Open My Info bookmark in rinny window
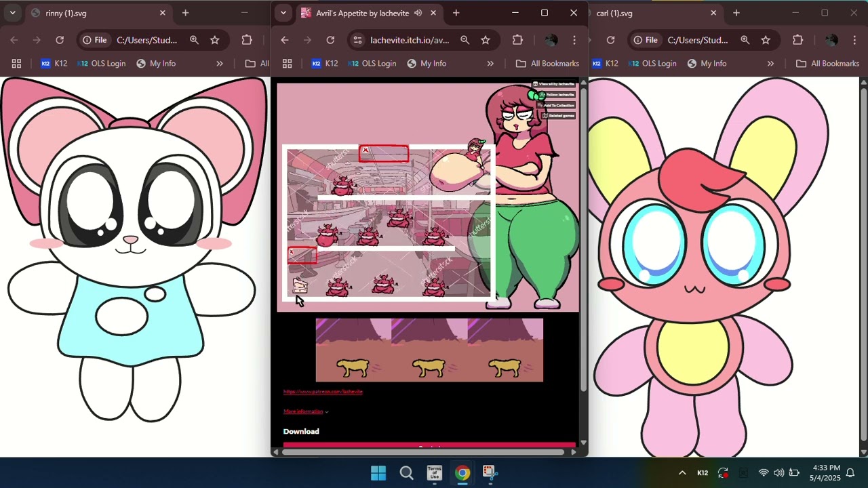Image resolution: width=868 pixels, height=488 pixels. (x=156, y=64)
